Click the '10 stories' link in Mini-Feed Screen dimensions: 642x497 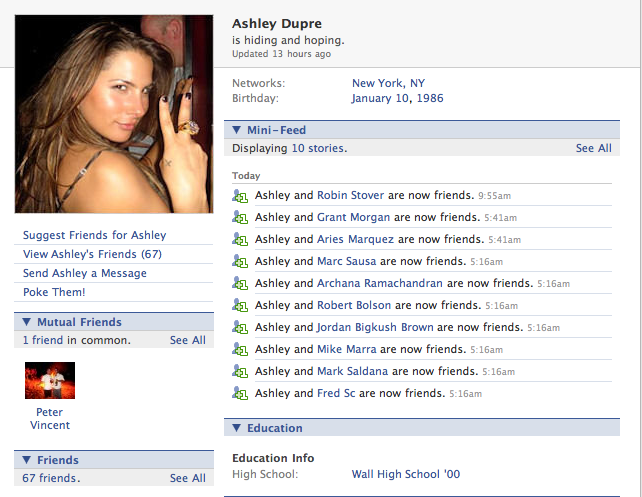pyautogui.click(x=319, y=148)
